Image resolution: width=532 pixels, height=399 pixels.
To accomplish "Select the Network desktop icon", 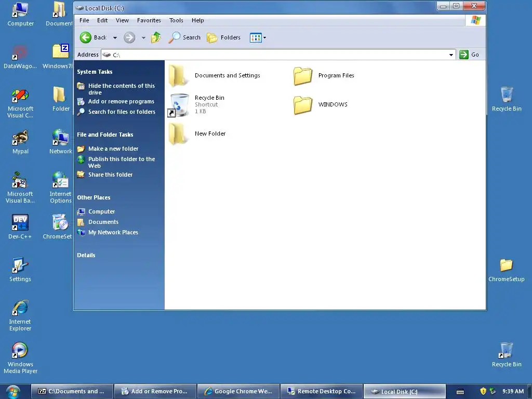I will (61, 142).
